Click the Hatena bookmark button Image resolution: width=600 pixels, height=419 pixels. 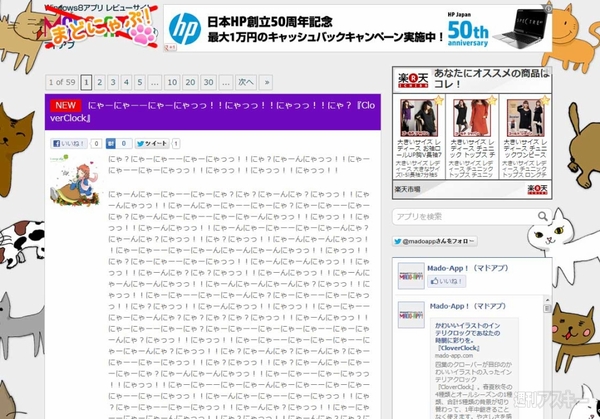coord(111,143)
